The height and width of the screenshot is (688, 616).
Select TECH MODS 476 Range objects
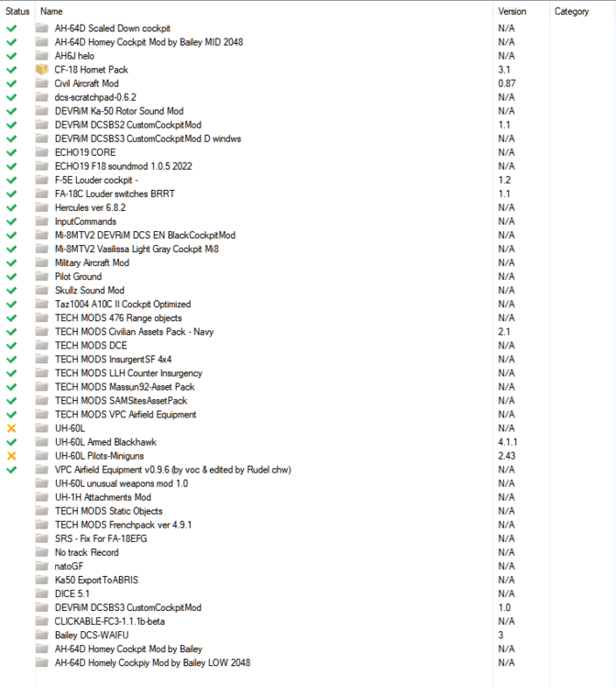click(118, 318)
